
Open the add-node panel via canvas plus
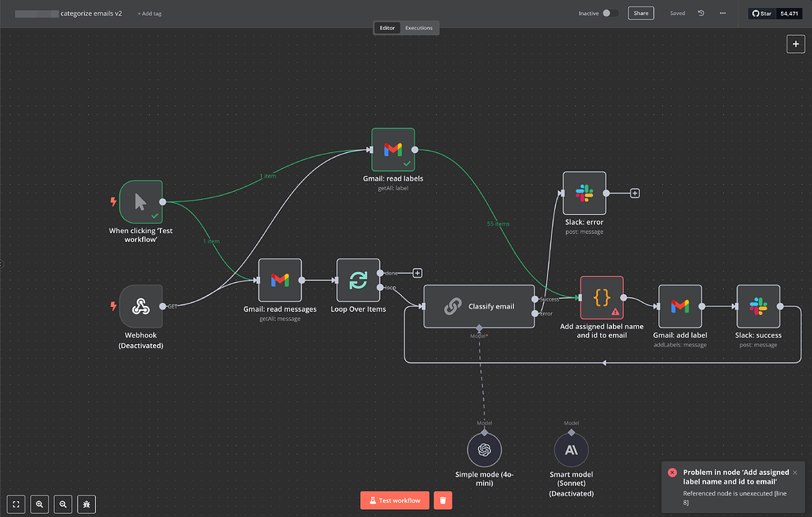click(x=795, y=44)
